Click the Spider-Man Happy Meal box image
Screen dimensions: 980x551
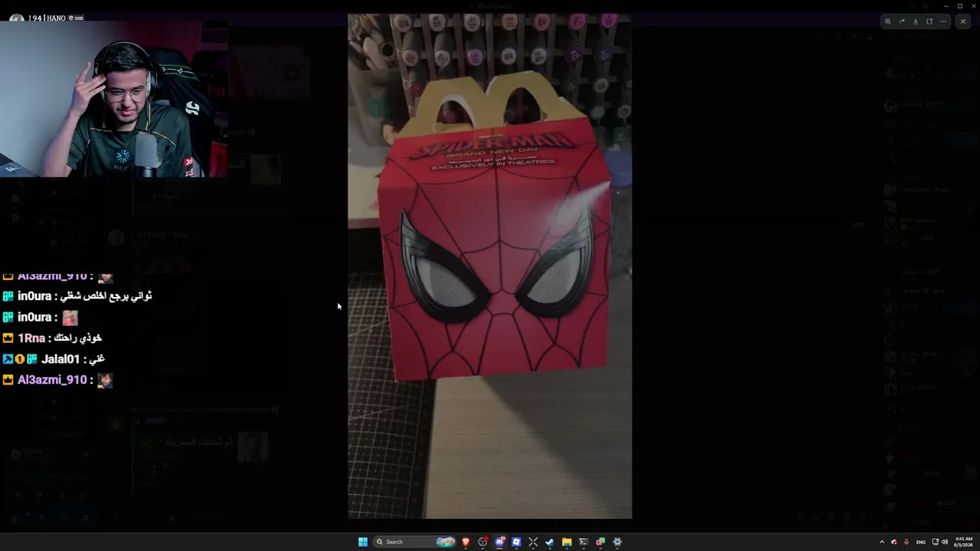coord(490,266)
